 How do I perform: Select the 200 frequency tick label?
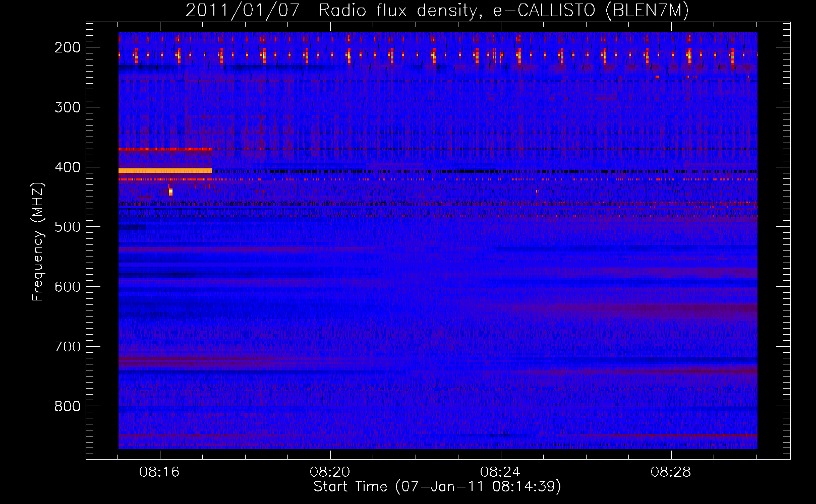click(68, 47)
